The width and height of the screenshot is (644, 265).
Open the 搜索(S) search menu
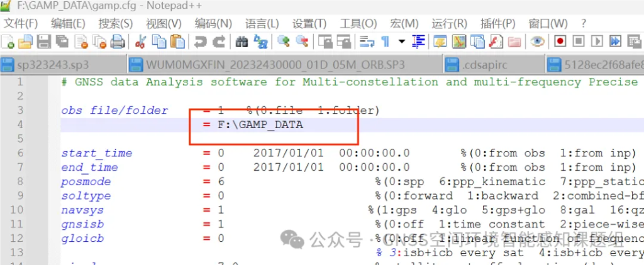115,23
